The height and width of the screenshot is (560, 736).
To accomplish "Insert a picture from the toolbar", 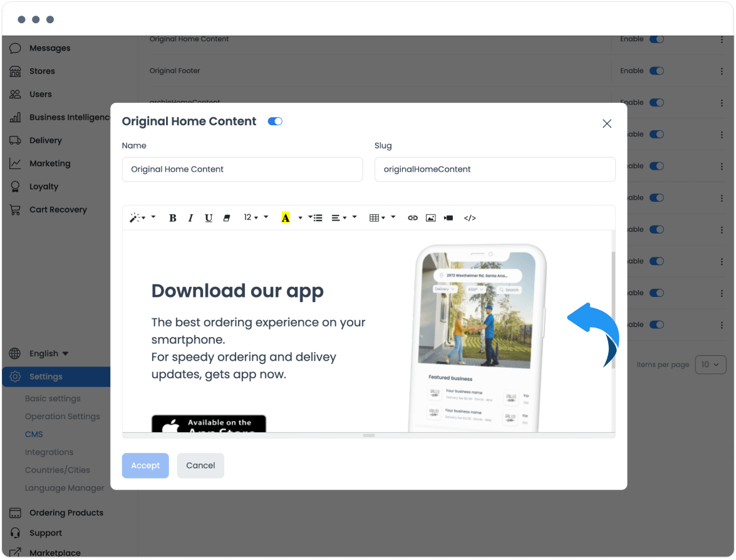I will pyautogui.click(x=430, y=218).
